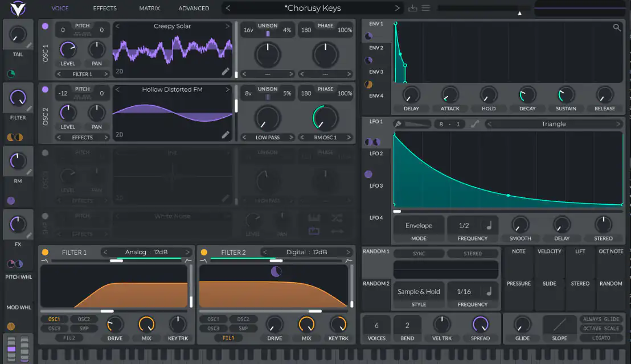The image size is (631, 364).
Task: Switch to next Filter 1 model arrow
Action: (x=187, y=253)
